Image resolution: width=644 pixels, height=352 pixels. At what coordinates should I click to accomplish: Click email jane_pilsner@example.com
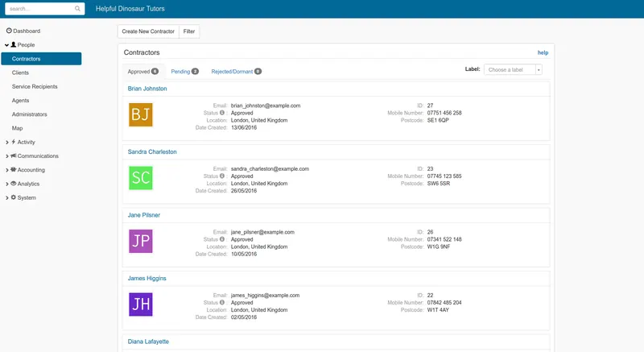[262, 232]
